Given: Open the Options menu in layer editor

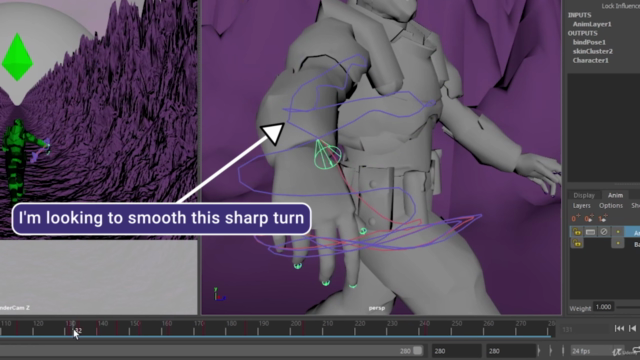Looking at the screenshot, I should (x=611, y=206).
